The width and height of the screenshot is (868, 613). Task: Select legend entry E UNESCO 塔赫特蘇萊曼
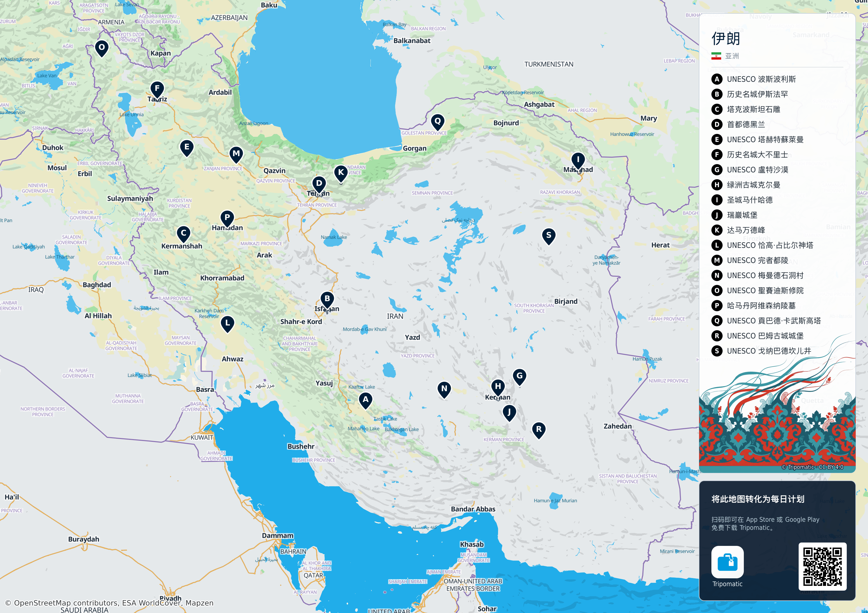pos(758,140)
